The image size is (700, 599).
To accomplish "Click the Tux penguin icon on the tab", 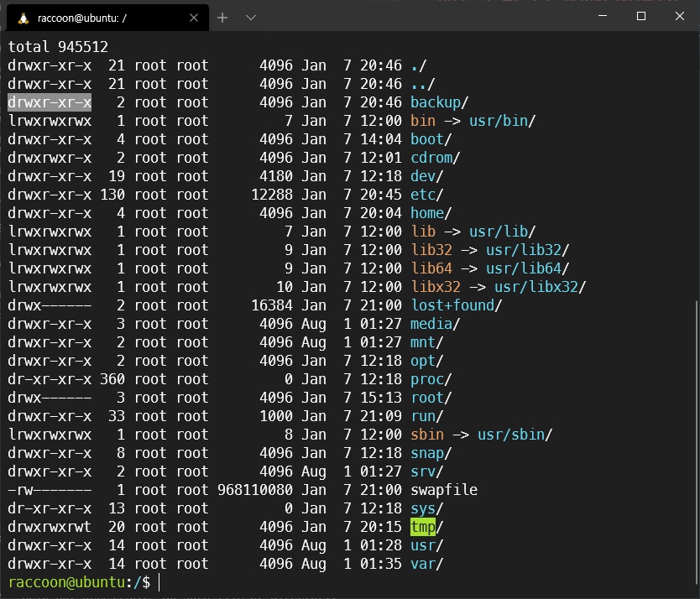I will (24, 18).
